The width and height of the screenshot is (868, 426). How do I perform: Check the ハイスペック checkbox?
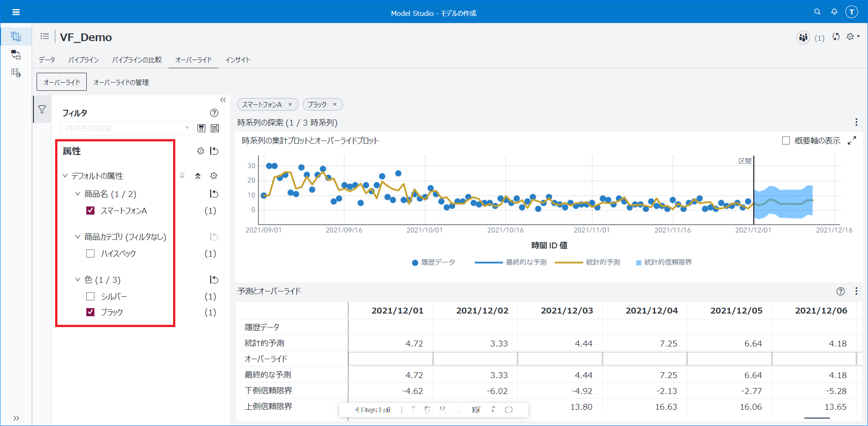90,253
